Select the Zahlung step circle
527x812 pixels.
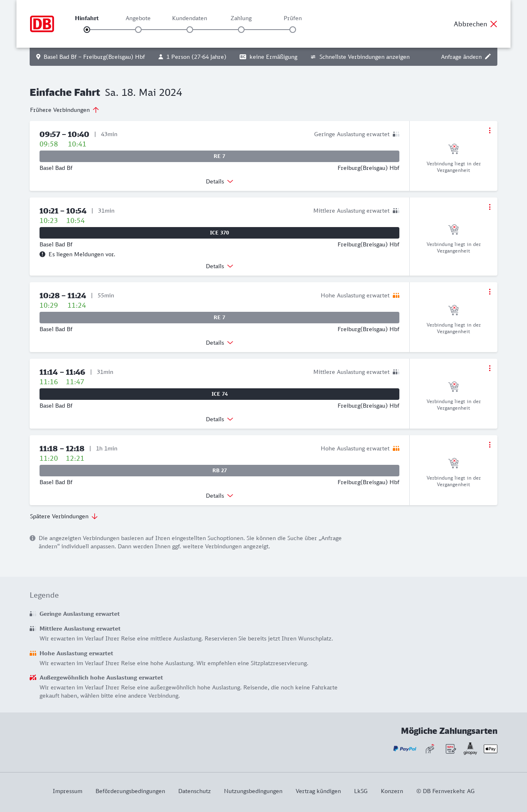(x=241, y=30)
